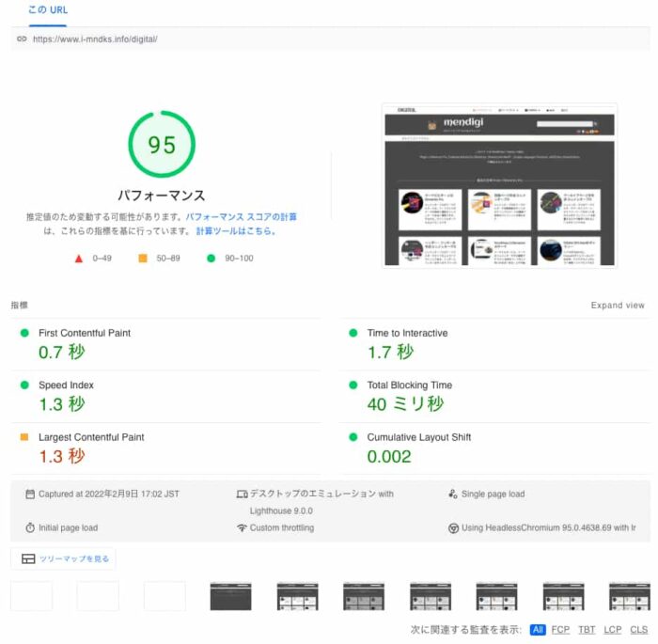
Task: Expand the Total Blocking Time metric
Action: point(494,397)
